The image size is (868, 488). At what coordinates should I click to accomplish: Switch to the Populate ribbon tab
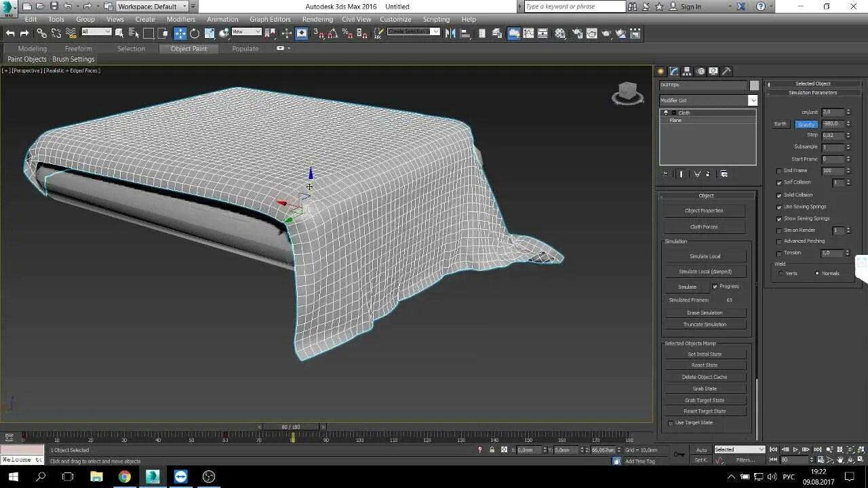[x=245, y=49]
